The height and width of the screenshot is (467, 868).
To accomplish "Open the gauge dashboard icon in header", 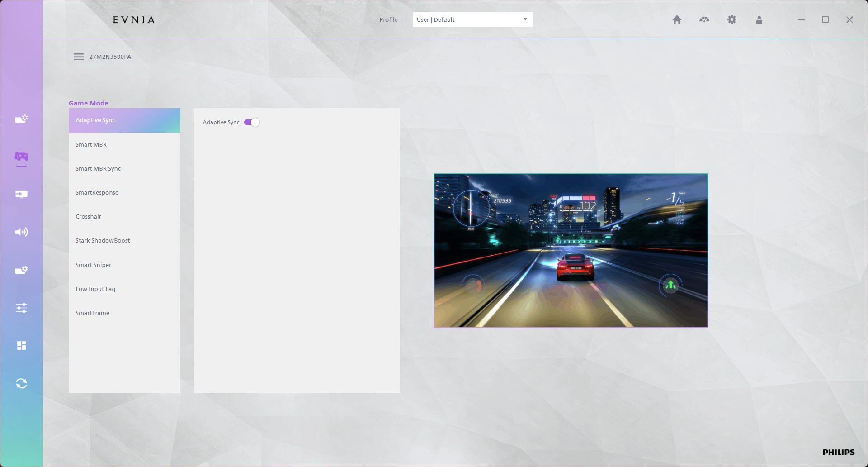I will pos(704,20).
